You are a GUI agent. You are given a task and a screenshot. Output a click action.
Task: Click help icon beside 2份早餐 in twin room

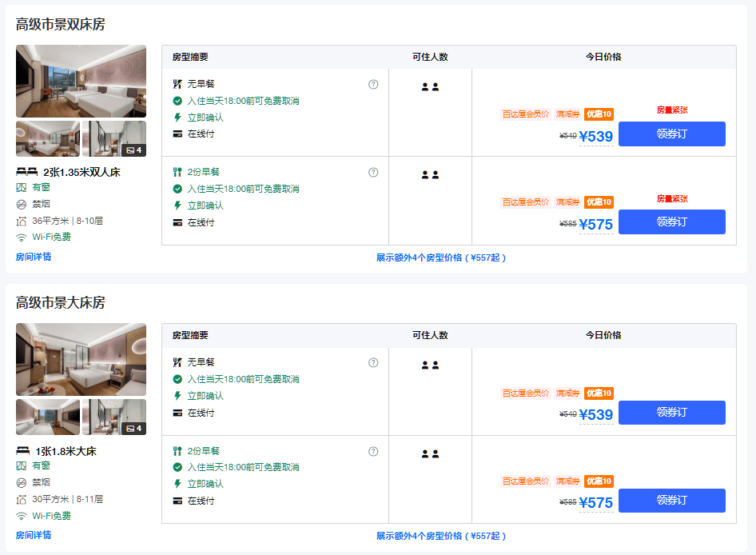point(373,172)
